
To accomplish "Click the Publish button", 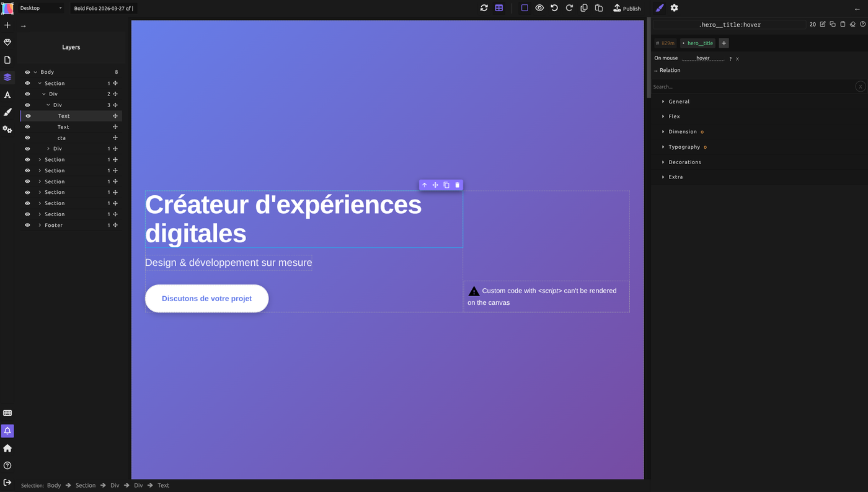I will pos(627,8).
